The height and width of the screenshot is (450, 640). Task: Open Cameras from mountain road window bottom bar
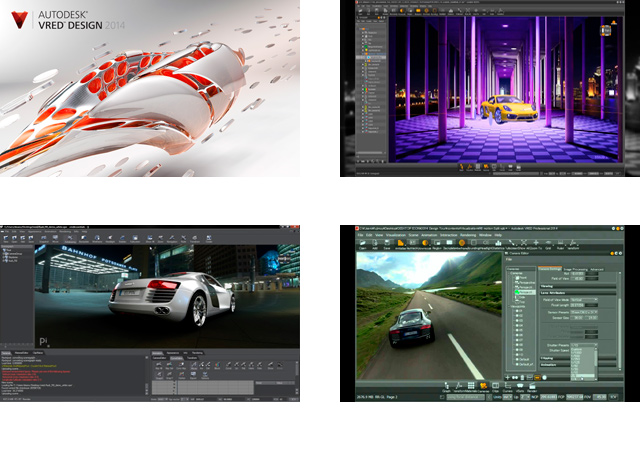click(x=483, y=386)
